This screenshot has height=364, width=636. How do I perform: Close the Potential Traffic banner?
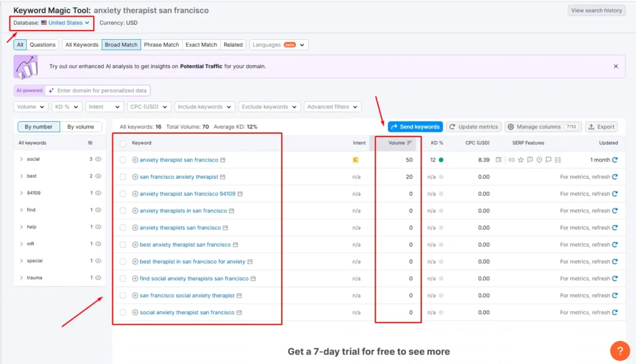[616, 66]
